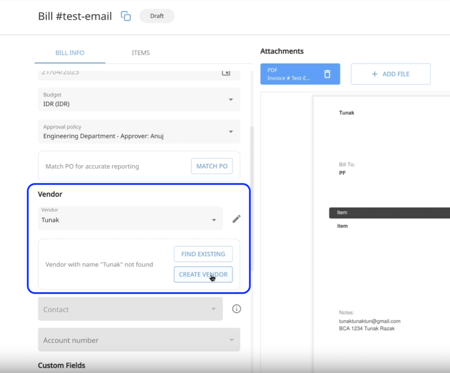Viewport: 450px width, 373px height.
Task: Click 'Vendor with name "Tunak" not found' message
Action: point(99,264)
